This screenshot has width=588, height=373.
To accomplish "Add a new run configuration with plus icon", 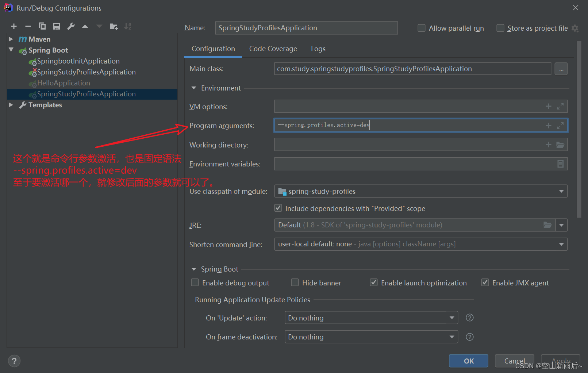I will [14, 26].
